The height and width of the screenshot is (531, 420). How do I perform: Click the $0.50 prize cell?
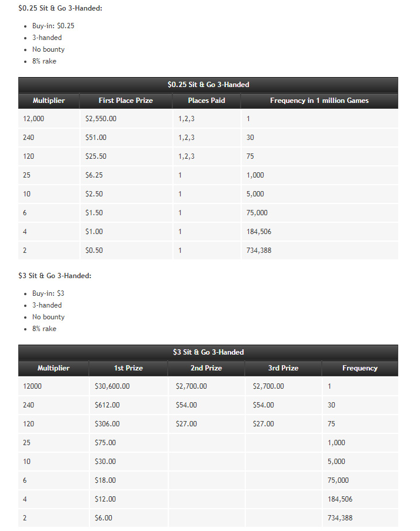(94, 251)
